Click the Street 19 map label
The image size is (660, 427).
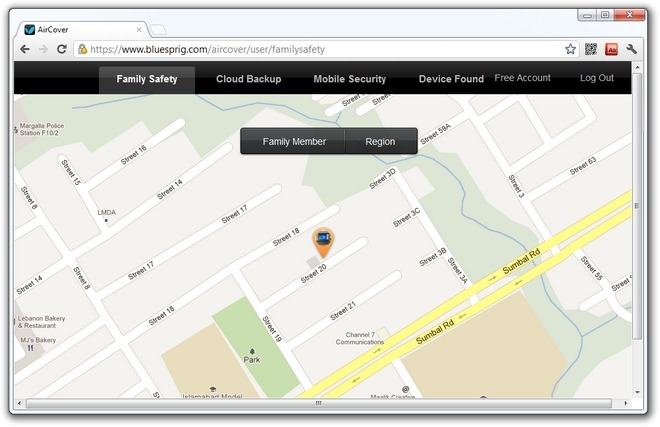coord(272,329)
